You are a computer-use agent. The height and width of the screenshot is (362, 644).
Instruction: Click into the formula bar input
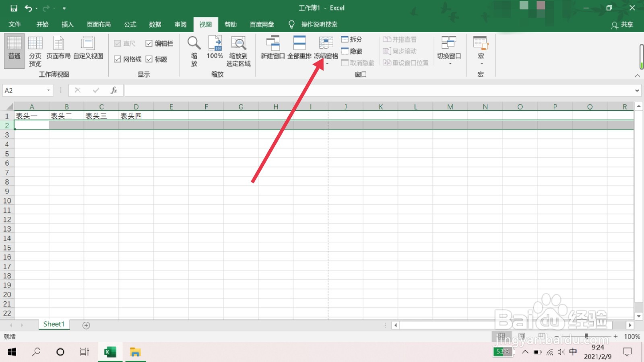pyautogui.click(x=379, y=90)
